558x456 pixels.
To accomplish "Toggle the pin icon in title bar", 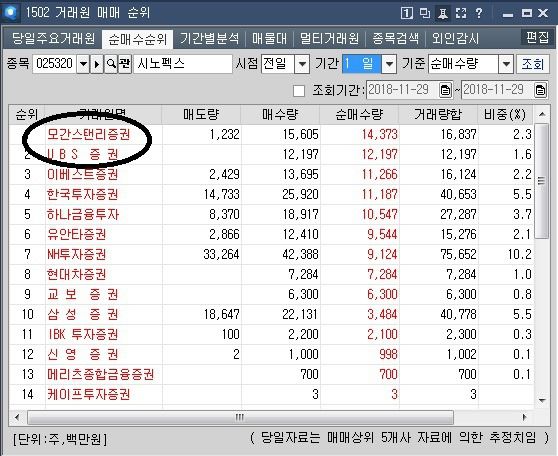I will coord(443,14).
